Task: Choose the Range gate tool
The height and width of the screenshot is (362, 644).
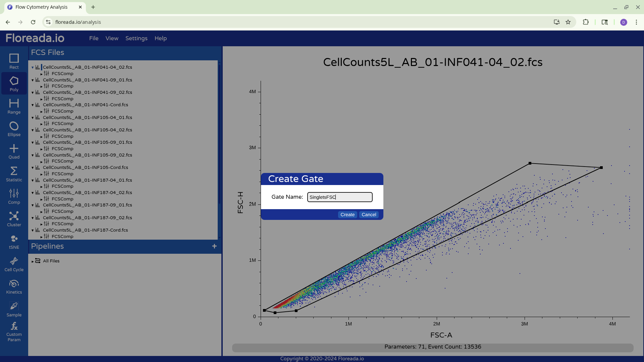Action: pos(14,106)
